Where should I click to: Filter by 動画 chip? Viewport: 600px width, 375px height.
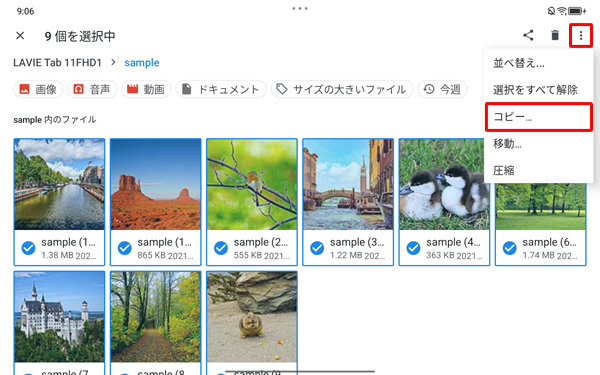pyautogui.click(x=146, y=90)
